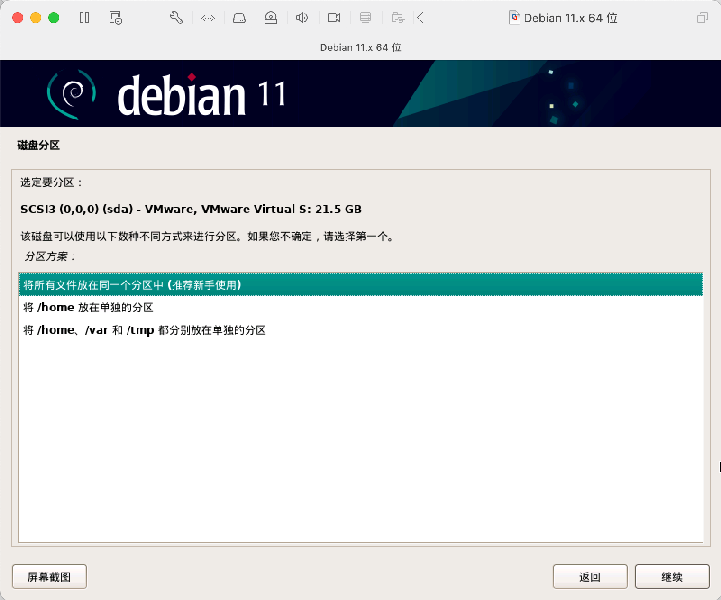The width and height of the screenshot is (721, 600).
Task: Select 将 /home 放在单独的分区 option
Action: [x=360, y=307]
